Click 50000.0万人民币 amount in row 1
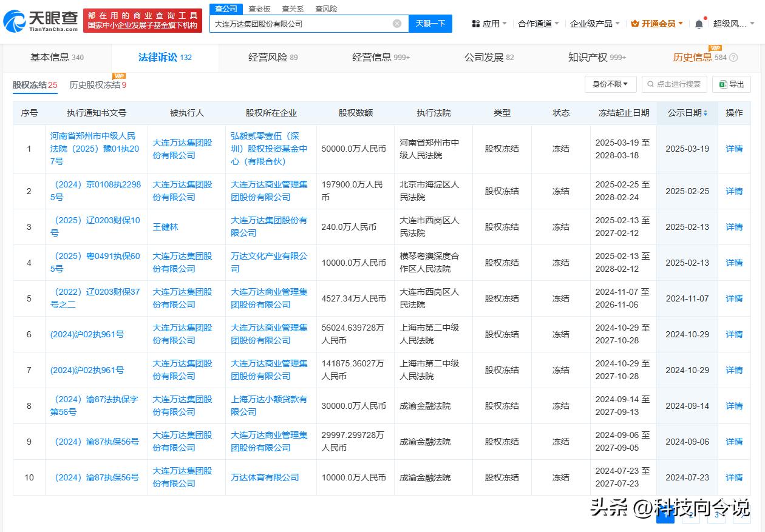 click(353, 149)
